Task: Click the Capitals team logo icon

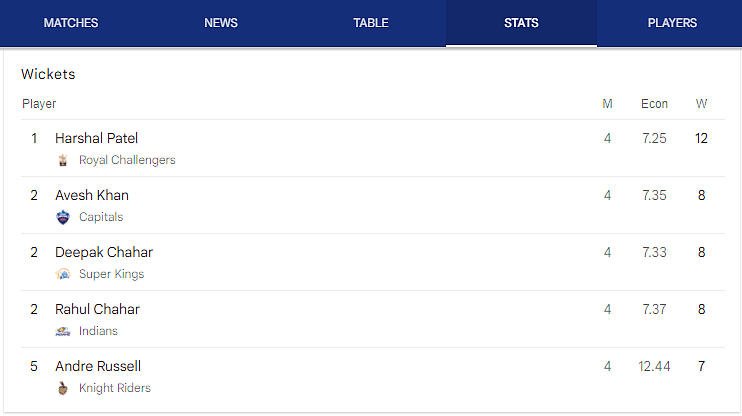Action: tap(64, 217)
